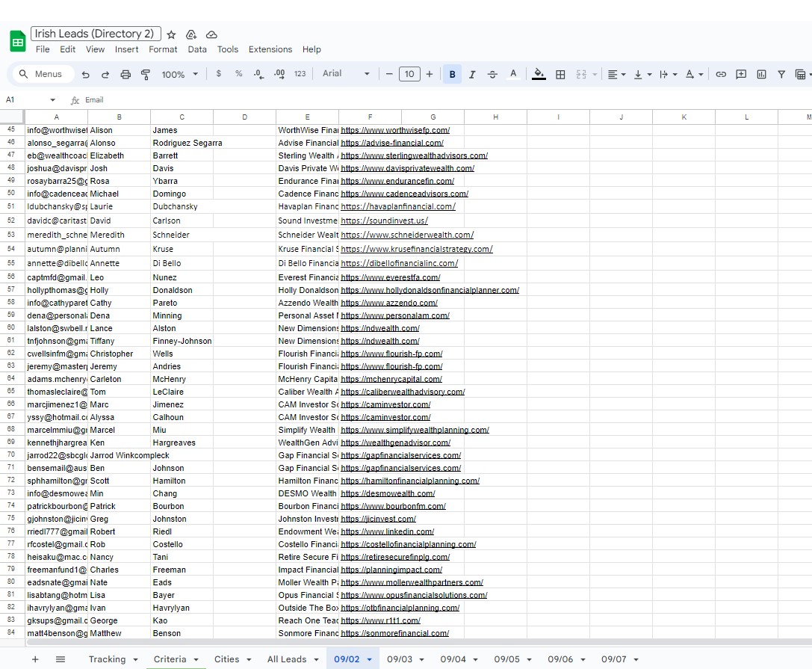The width and height of the screenshot is (812, 669).
Task: Redo the last action
Action: click(x=105, y=74)
